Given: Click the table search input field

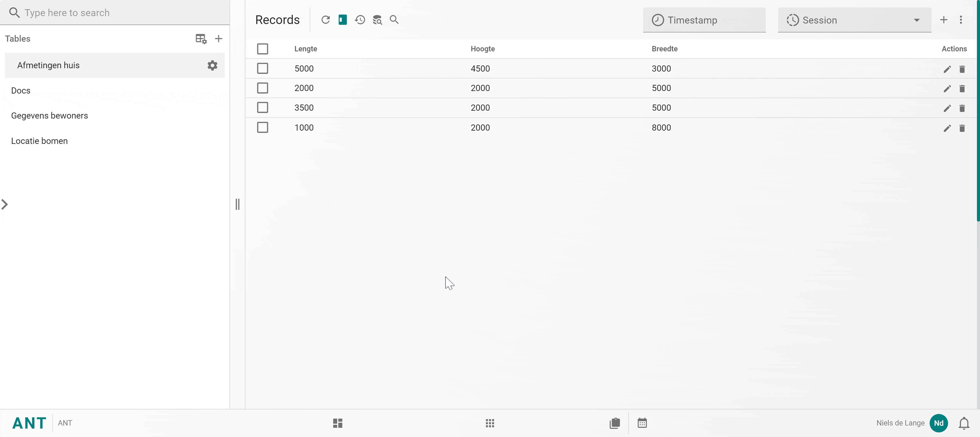Looking at the screenshot, I should (x=114, y=13).
